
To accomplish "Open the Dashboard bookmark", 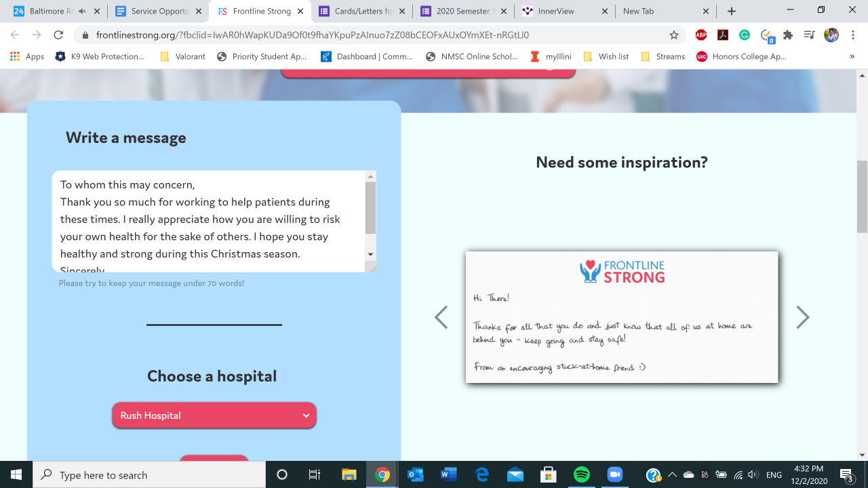I will [x=367, y=57].
